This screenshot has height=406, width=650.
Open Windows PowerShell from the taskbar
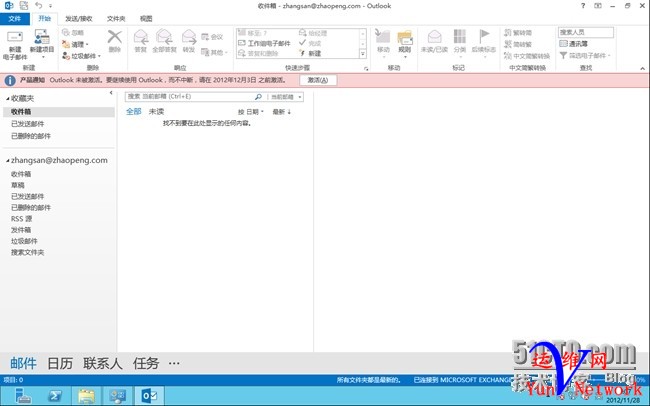pos(55,396)
